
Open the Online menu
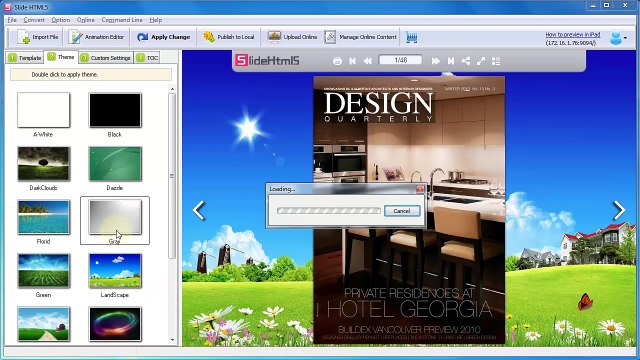click(x=85, y=20)
